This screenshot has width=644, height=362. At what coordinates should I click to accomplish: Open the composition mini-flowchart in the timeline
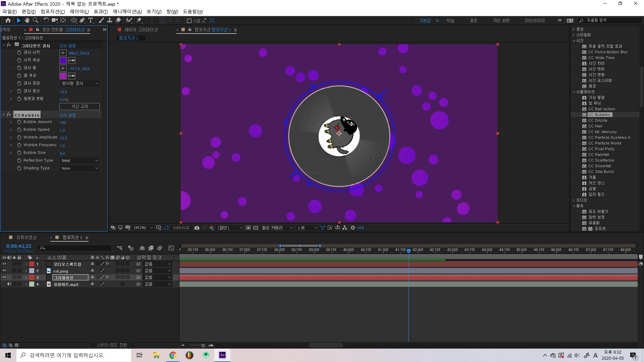119,248
